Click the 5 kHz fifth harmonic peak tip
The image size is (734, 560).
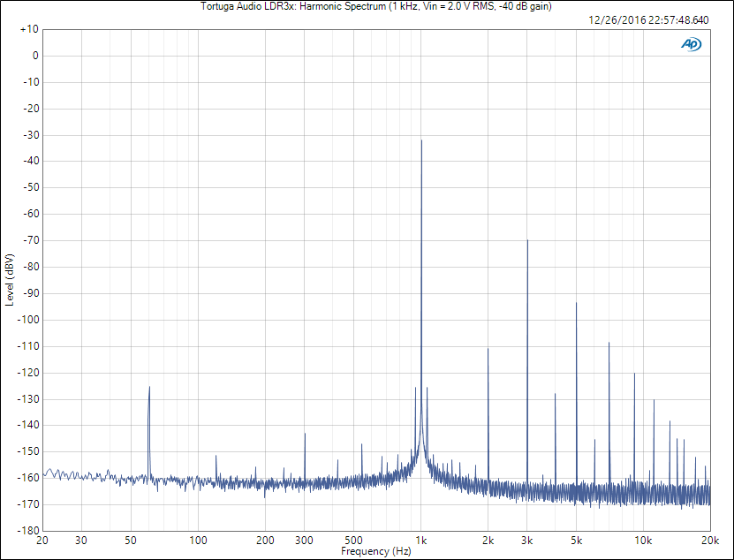point(576,303)
